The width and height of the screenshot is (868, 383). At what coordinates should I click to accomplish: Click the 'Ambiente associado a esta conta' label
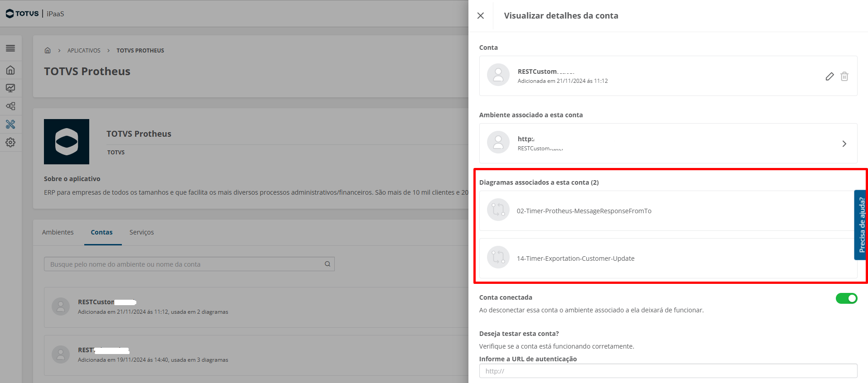[x=531, y=115]
